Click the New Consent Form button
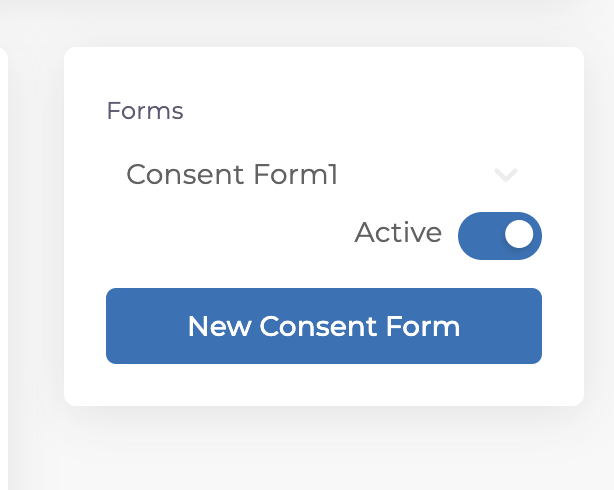This screenshot has height=490, width=614. [x=323, y=326]
